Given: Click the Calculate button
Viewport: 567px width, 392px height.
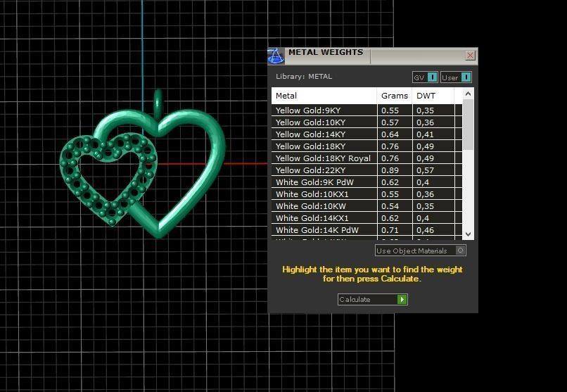Looking at the screenshot, I should 372,299.
